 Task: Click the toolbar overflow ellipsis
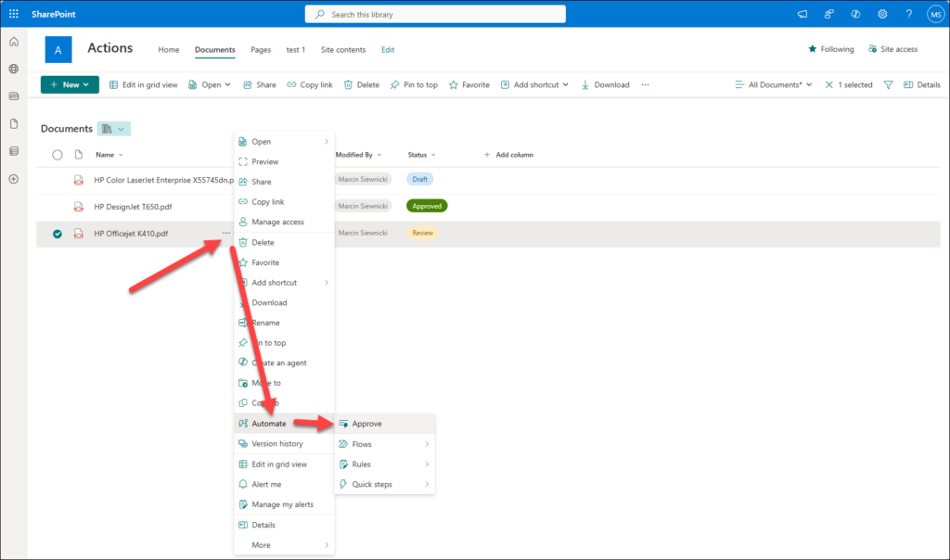646,84
